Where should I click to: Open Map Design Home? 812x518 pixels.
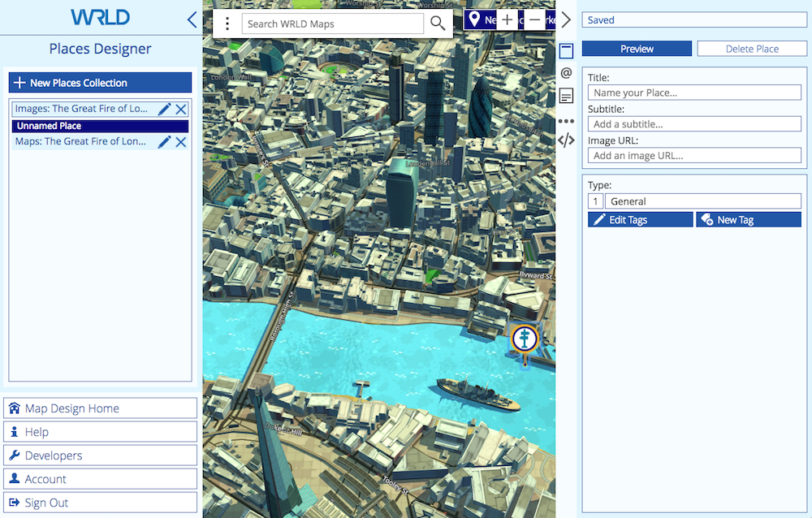(x=101, y=408)
